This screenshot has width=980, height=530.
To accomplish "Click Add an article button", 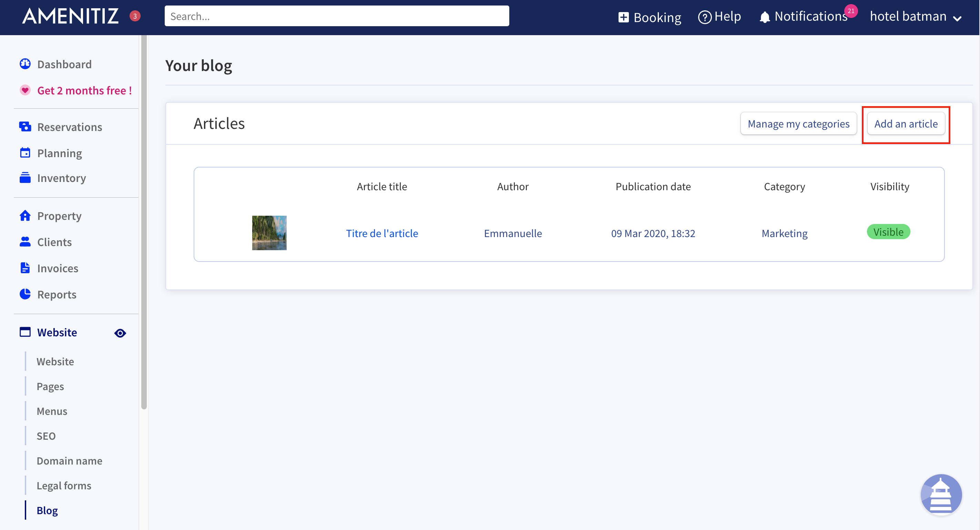I will (906, 124).
